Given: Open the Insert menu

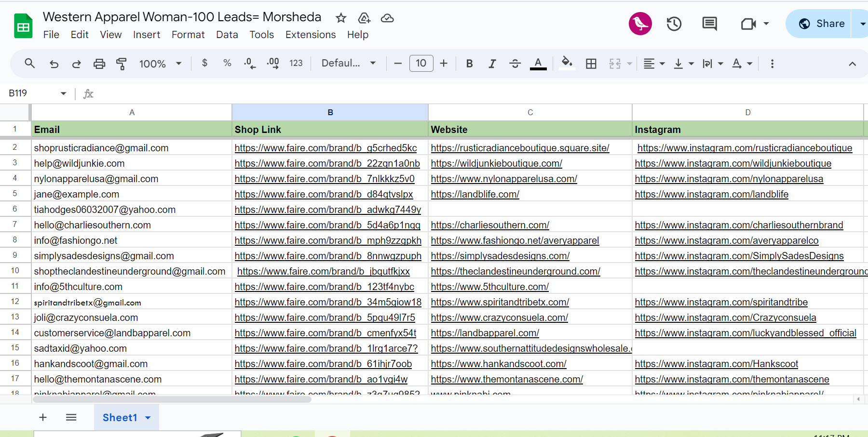Looking at the screenshot, I should [147, 35].
